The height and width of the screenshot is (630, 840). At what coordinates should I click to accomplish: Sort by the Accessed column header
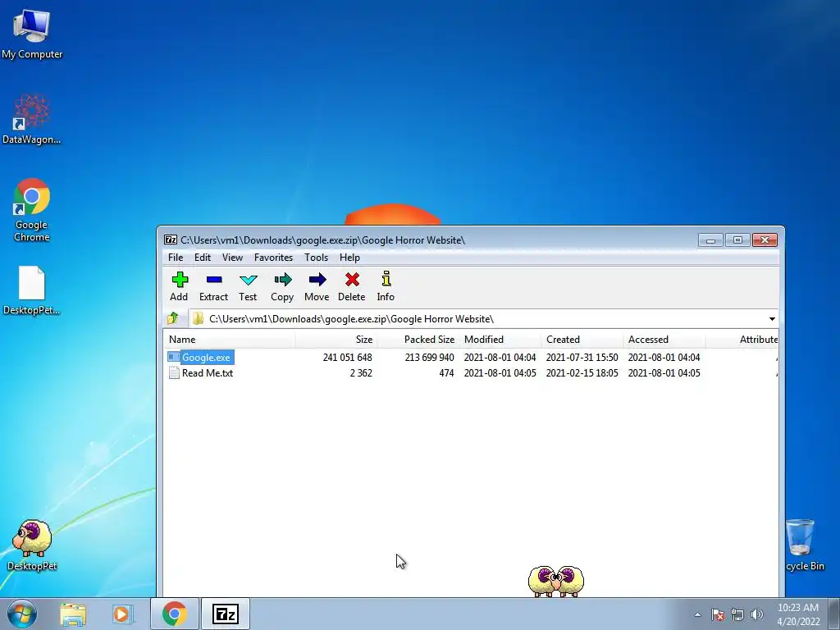[x=664, y=339]
